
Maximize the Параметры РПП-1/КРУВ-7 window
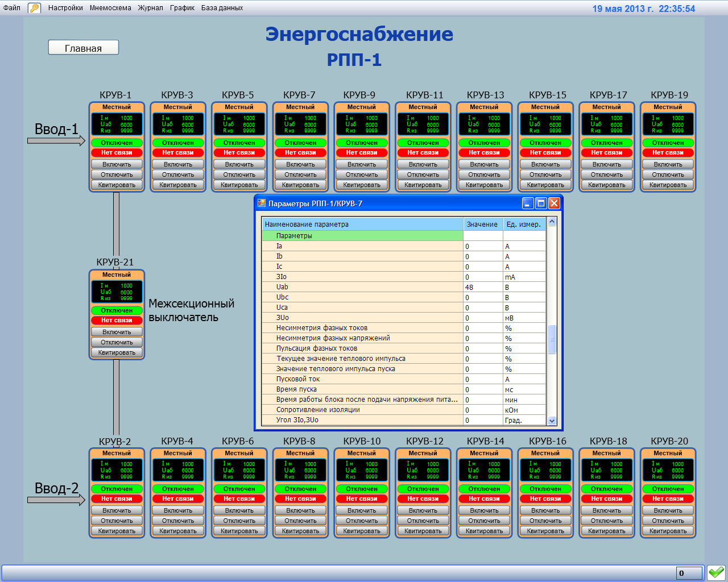(x=541, y=203)
